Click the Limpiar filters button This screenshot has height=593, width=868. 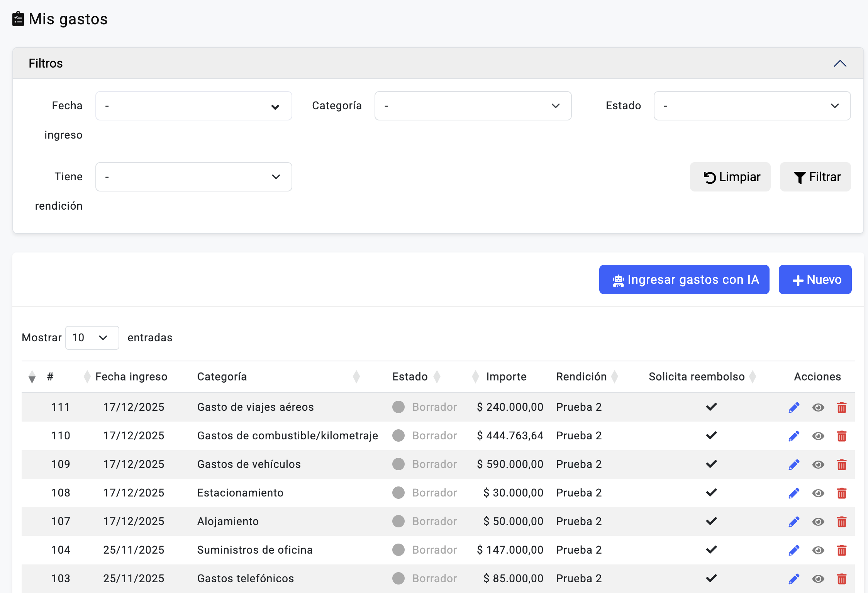(730, 177)
